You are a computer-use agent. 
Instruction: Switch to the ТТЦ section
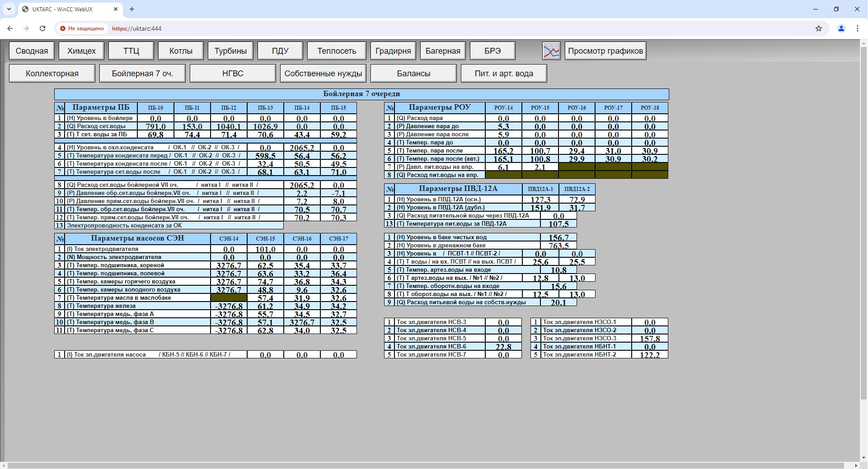[x=131, y=51]
